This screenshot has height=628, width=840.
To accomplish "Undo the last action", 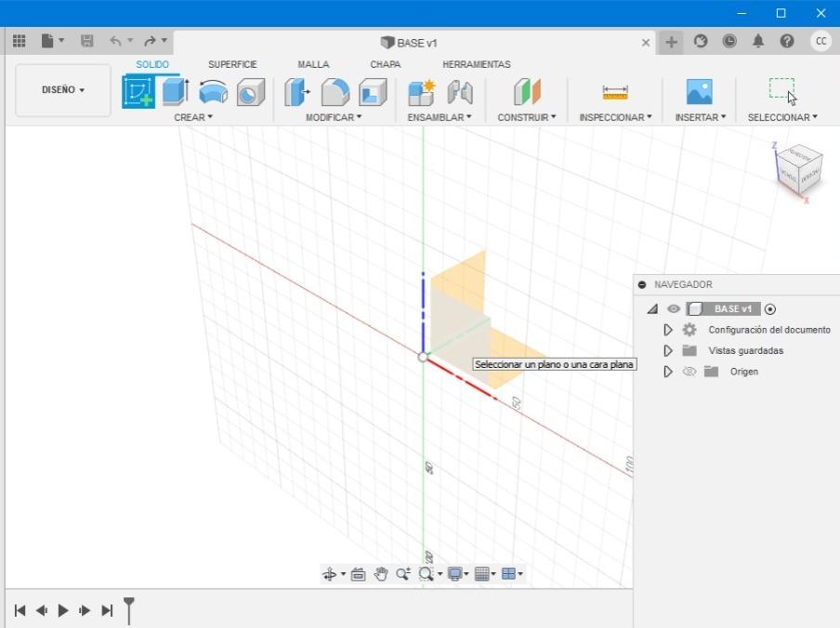I will pos(115,41).
